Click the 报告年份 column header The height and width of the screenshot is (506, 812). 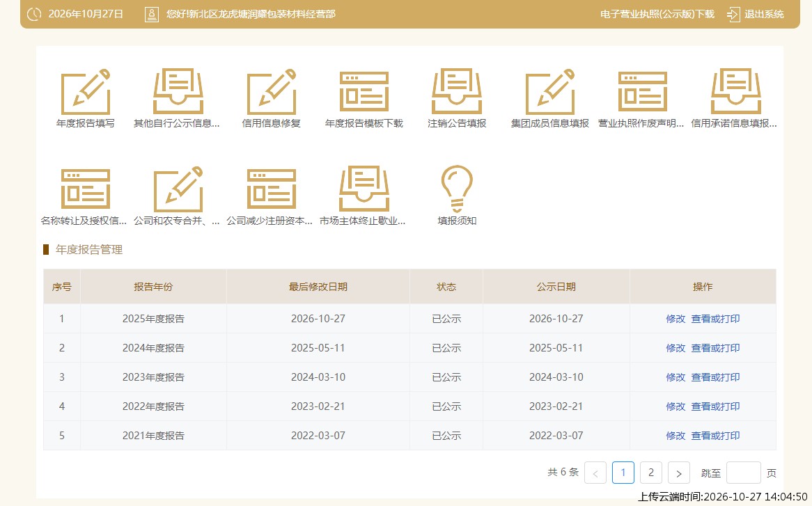tap(153, 287)
